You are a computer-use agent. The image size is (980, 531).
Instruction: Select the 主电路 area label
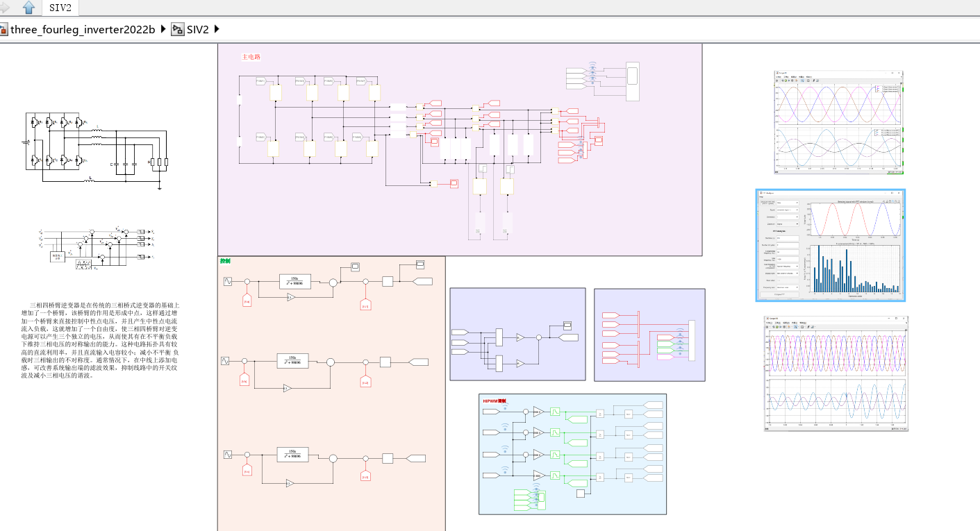tap(251, 57)
